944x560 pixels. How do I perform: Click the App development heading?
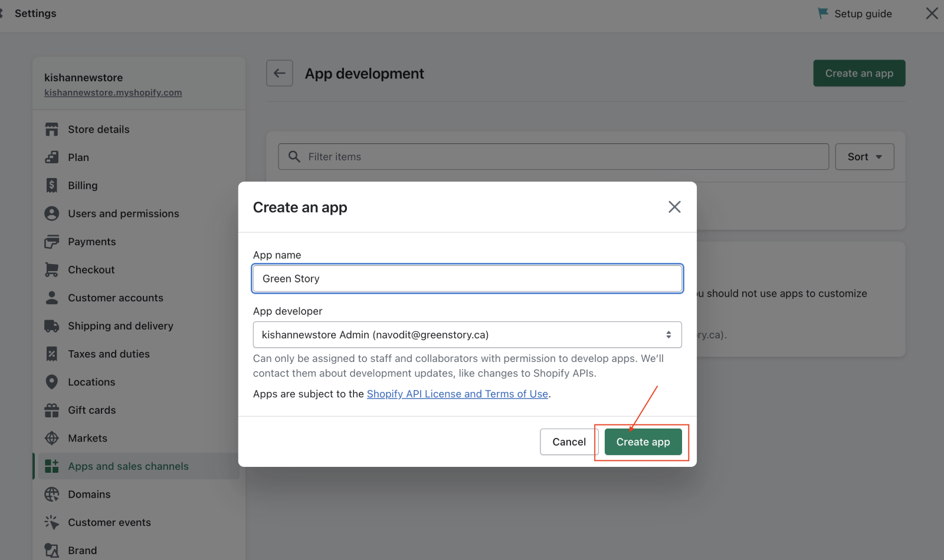coord(364,74)
